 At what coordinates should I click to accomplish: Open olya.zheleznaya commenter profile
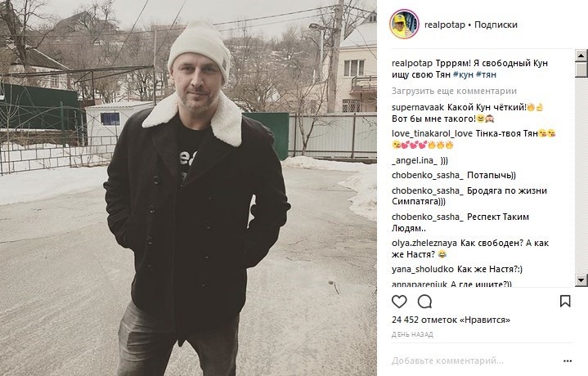pos(424,243)
